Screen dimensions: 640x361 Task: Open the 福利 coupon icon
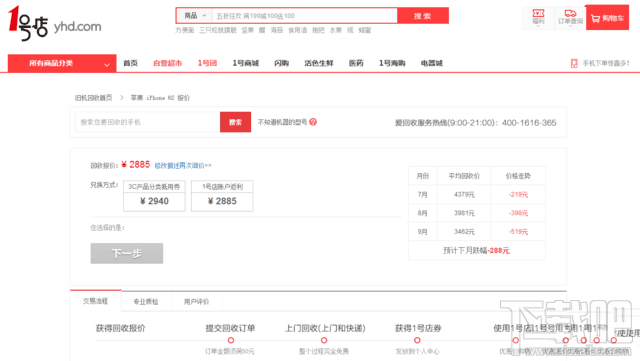[x=538, y=17]
